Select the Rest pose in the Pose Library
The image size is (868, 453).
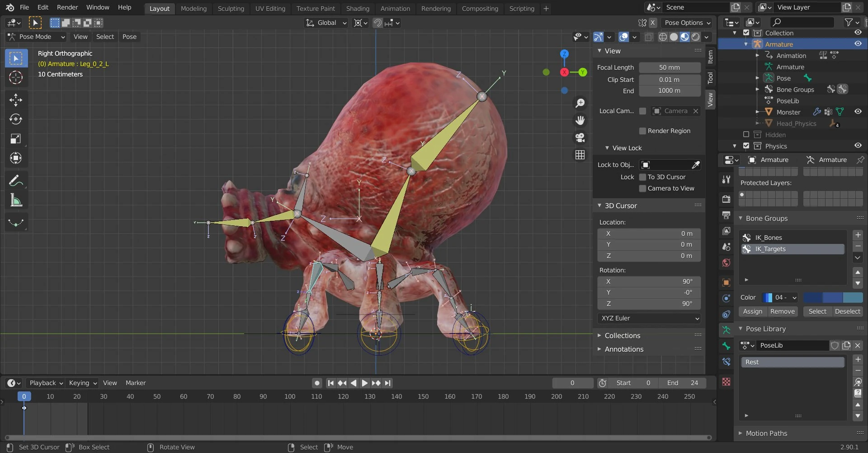tap(793, 362)
